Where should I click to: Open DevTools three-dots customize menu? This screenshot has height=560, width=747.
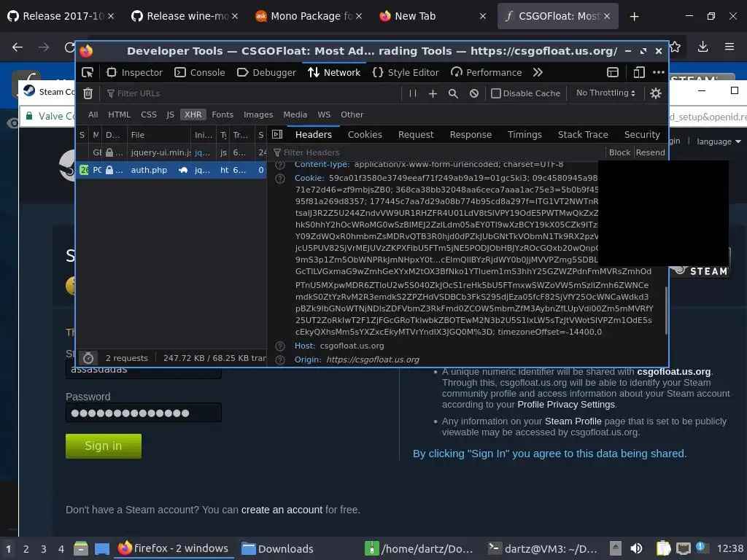(x=659, y=72)
